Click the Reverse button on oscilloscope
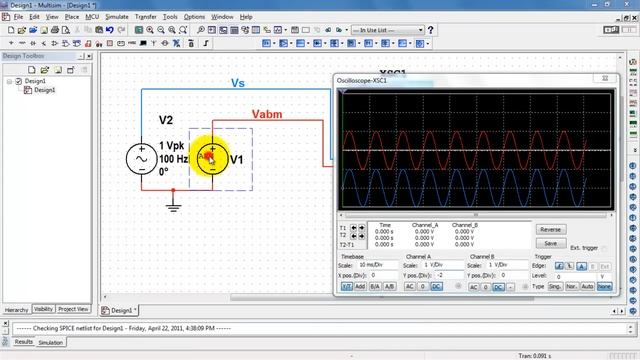The height and width of the screenshot is (360, 640). (x=551, y=229)
